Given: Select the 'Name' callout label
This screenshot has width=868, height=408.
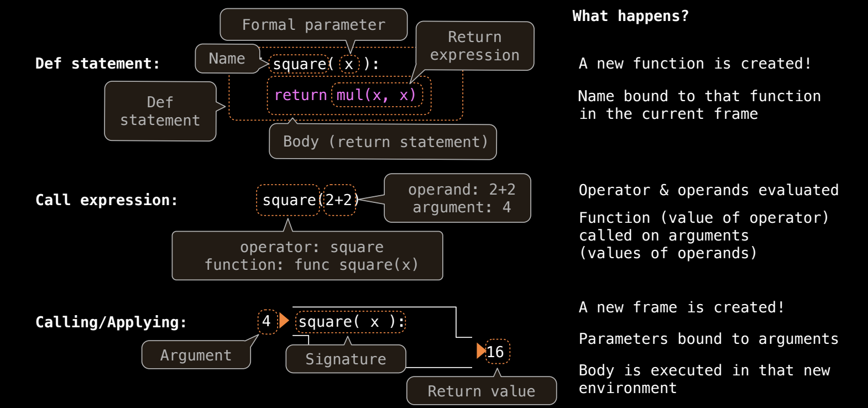Looking at the screenshot, I should pyautogui.click(x=227, y=59).
